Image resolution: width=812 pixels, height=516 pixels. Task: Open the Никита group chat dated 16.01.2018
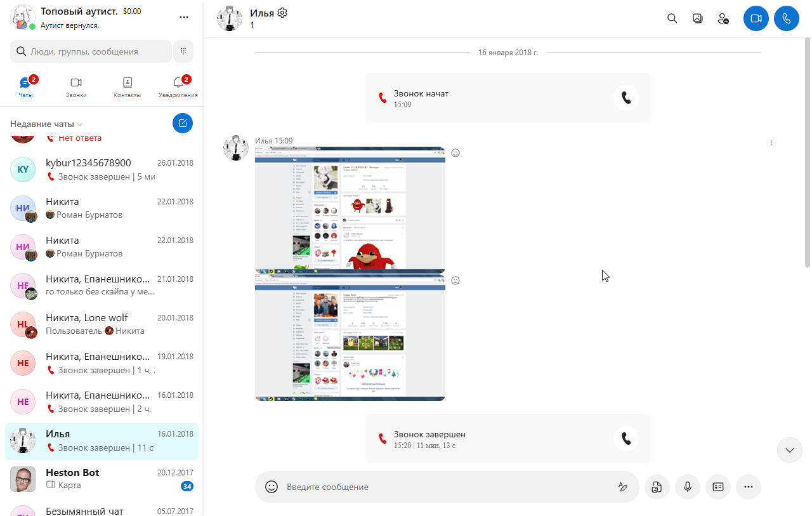coord(101,402)
